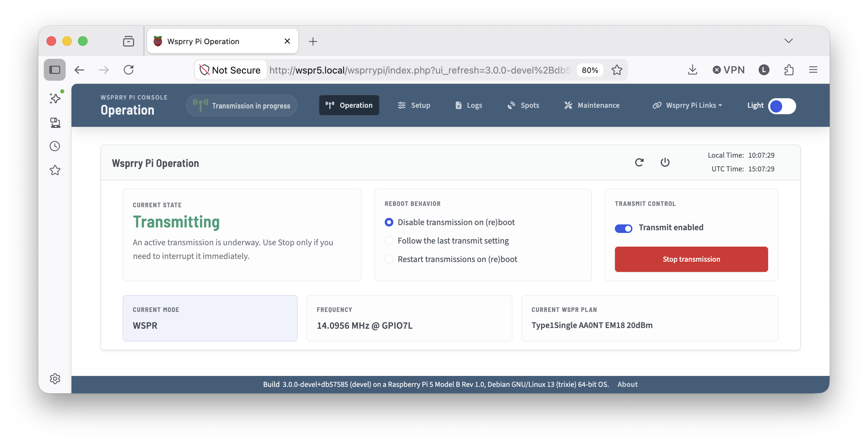Expand the list all tabs chevron

[x=789, y=41]
